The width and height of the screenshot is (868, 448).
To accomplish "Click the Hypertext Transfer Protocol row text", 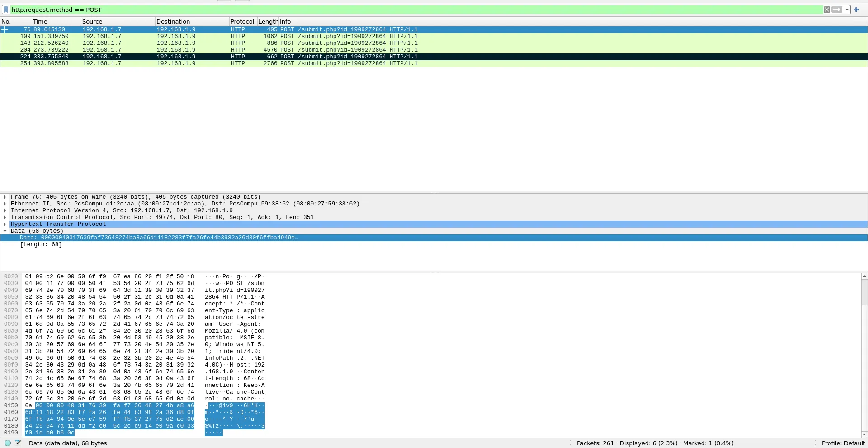I will coord(58,224).
